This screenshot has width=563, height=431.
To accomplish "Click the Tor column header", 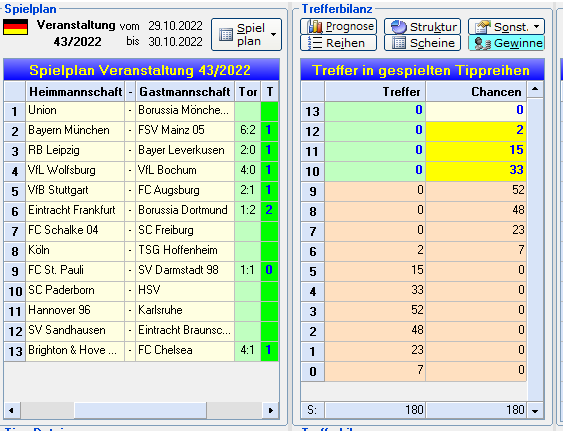I will point(248,92).
